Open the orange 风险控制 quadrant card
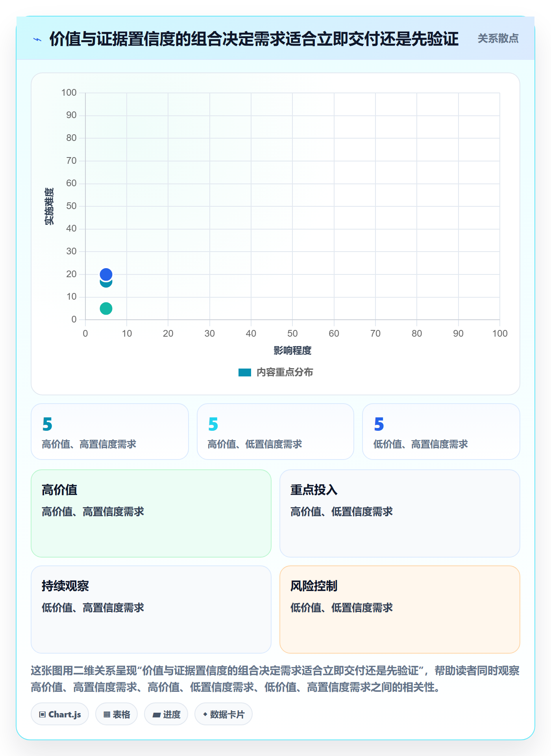Image resolution: width=551 pixels, height=756 pixels. pos(400,610)
